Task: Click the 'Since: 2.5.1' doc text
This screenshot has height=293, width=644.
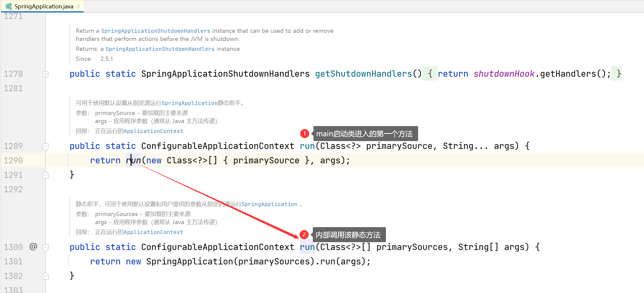Action: tap(94, 59)
